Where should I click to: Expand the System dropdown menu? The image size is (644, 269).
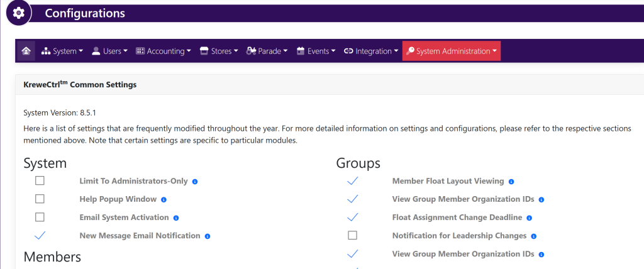[62, 51]
